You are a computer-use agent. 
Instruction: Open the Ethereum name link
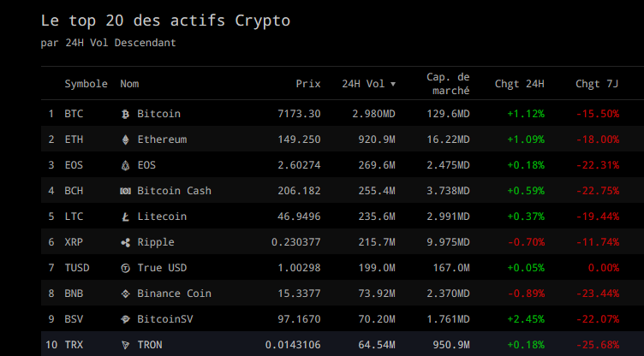tap(162, 139)
